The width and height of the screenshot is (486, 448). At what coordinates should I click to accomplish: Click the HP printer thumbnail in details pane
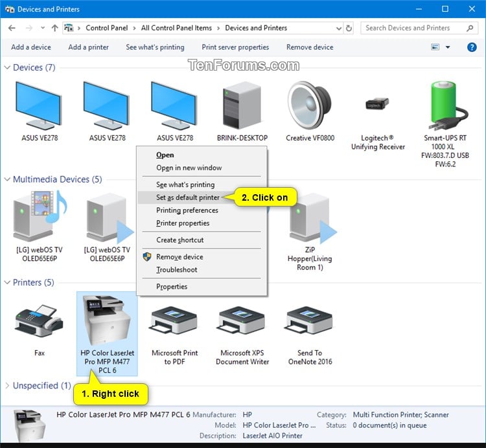(x=30, y=425)
